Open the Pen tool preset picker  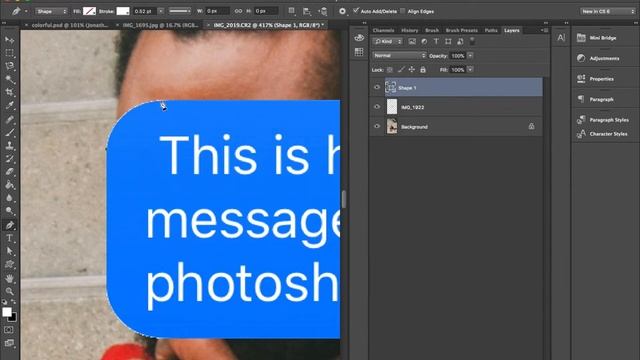point(26,11)
